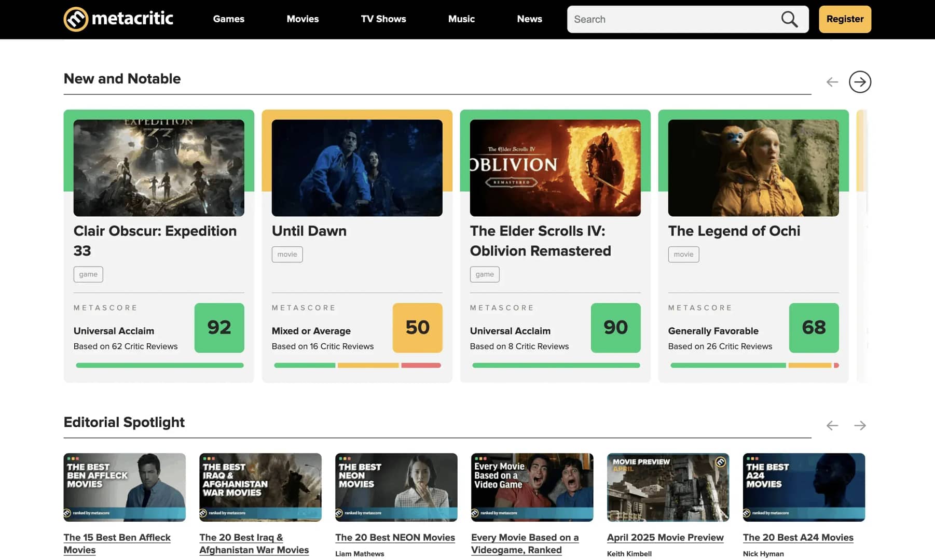Click the Clair Obscur cover image
Image resolution: width=935 pixels, height=560 pixels.
pos(159,168)
